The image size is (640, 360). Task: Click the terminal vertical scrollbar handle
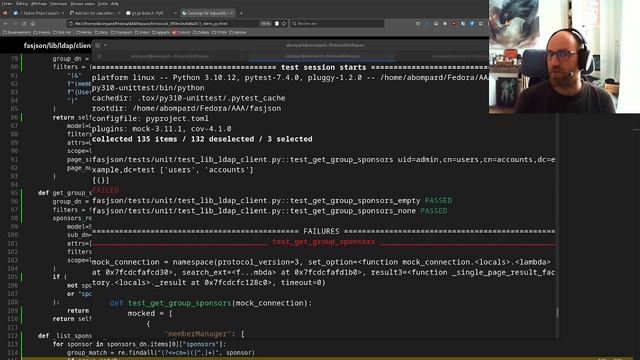coord(557,312)
